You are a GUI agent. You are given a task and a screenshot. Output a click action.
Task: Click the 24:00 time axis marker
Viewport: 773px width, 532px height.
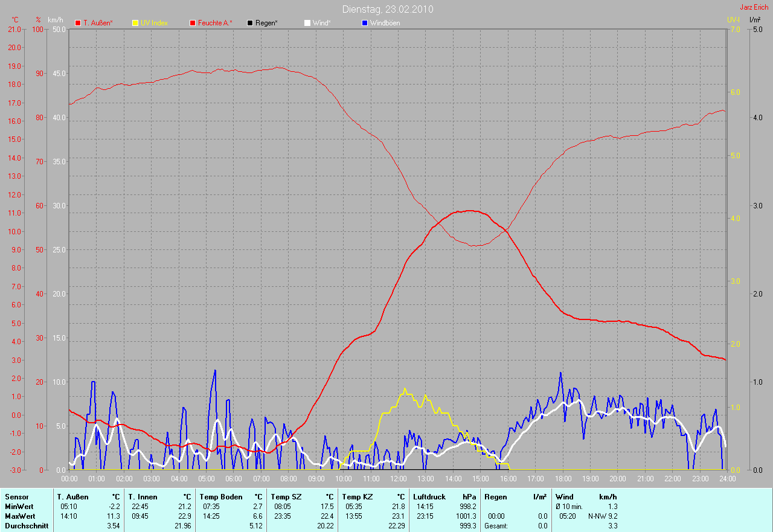726,479
